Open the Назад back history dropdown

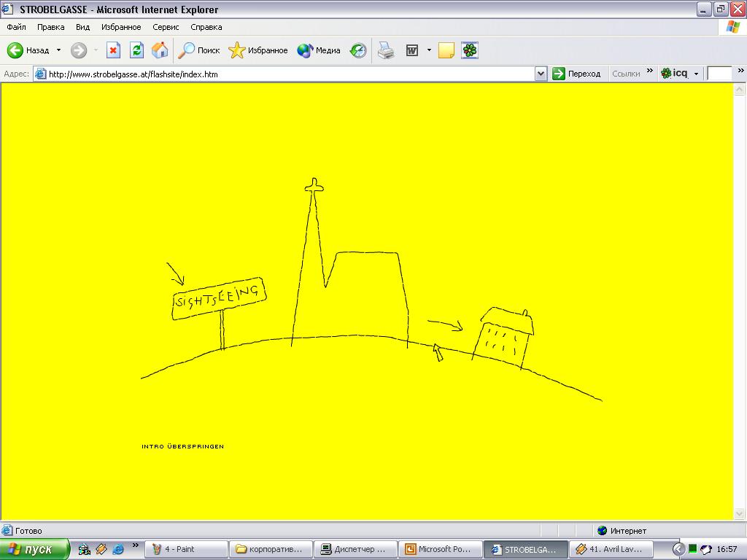tap(59, 50)
